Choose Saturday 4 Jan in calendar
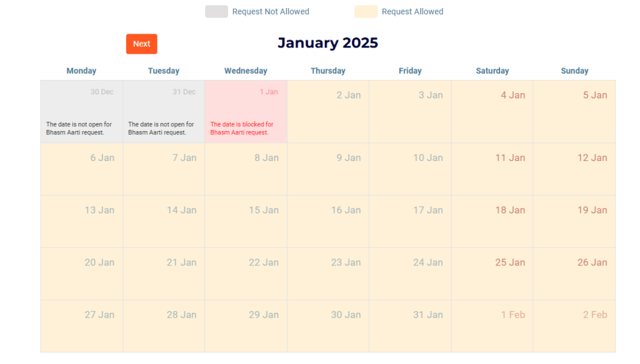 (x=492, y=112)
